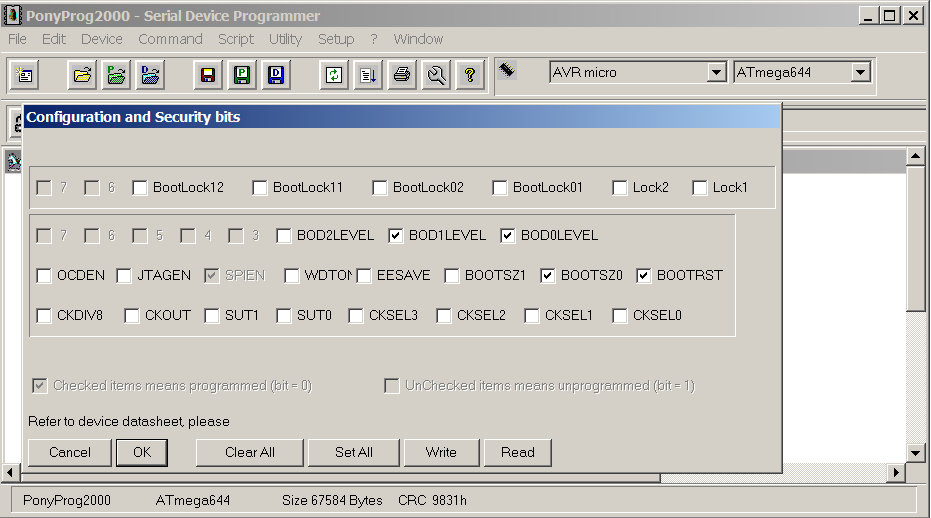Open Program File with green folder icon

(116, 75)
